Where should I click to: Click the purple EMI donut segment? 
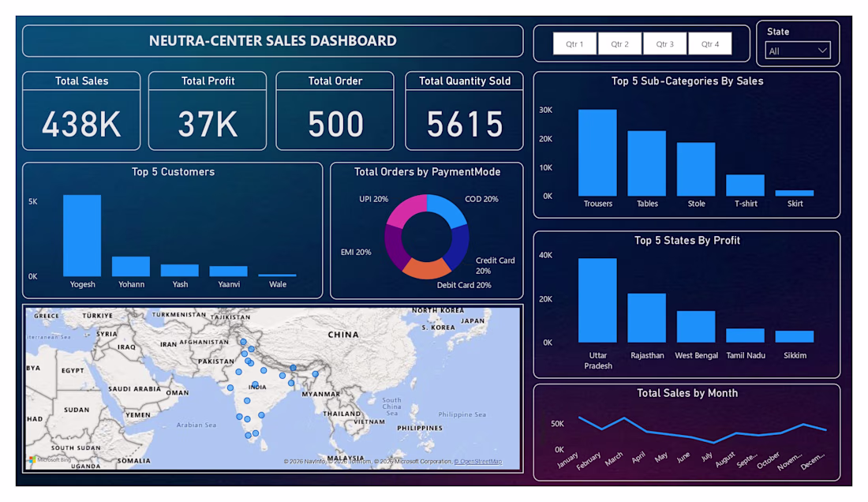(394, 246)
